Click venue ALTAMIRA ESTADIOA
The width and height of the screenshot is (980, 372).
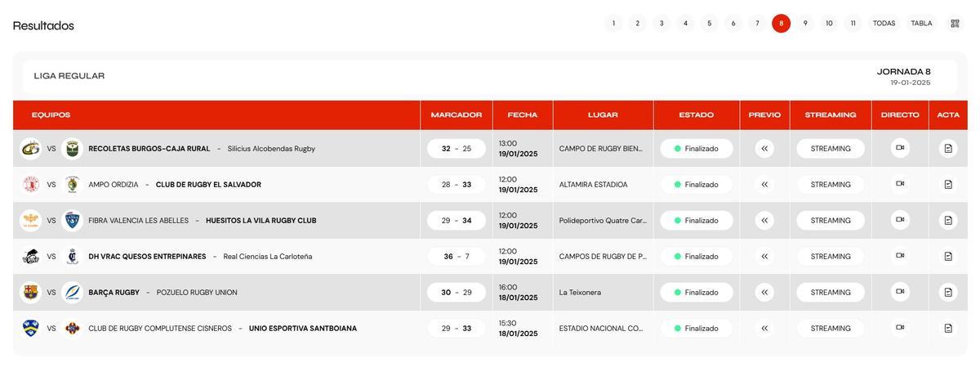coord(594,185)
